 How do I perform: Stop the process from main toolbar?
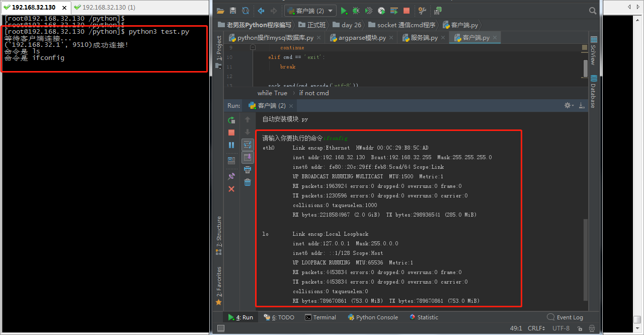tap(407, 11)
